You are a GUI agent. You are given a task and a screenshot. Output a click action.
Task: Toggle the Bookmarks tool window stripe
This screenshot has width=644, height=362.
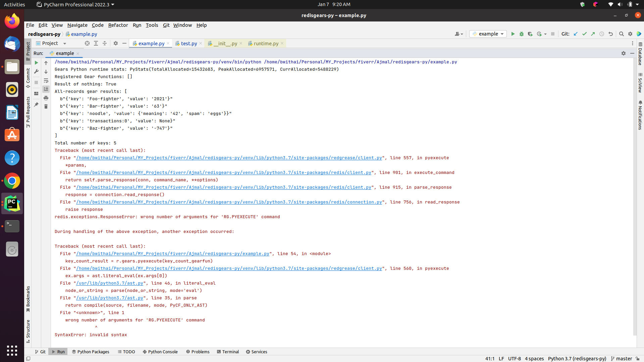(28, 299)
